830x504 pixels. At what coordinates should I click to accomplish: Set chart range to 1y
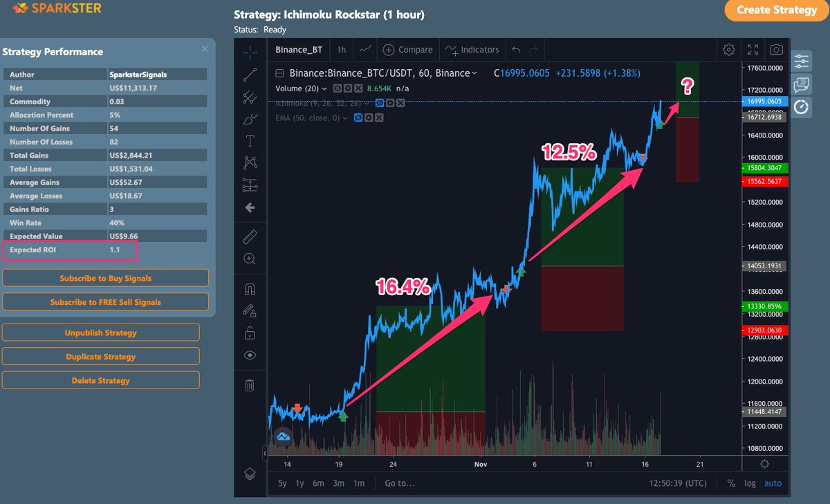299,483
